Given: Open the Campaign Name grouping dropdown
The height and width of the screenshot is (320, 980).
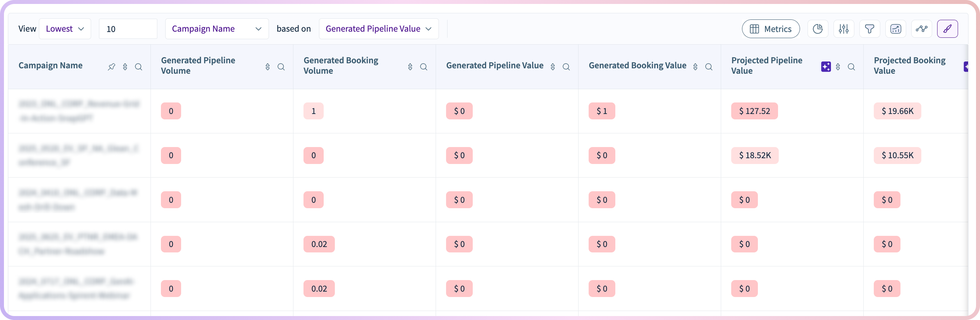Looking at the screenshot, I should tap(217, 29).
